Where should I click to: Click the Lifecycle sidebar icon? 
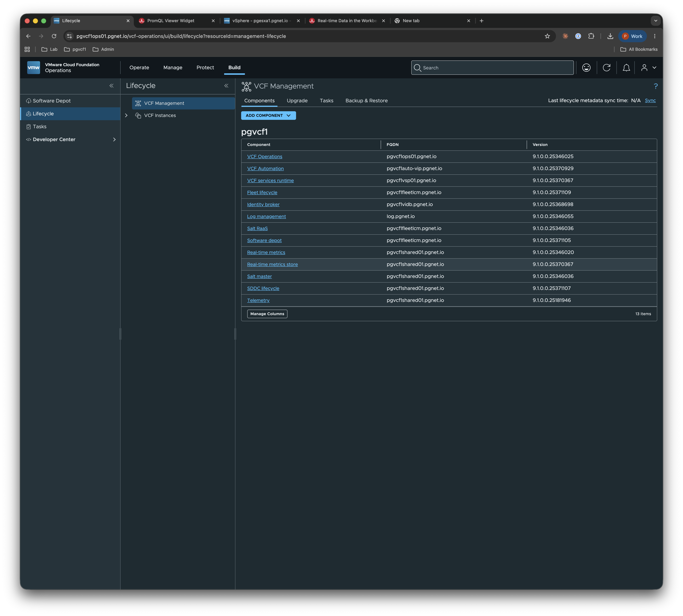click(x=28, y=114)
